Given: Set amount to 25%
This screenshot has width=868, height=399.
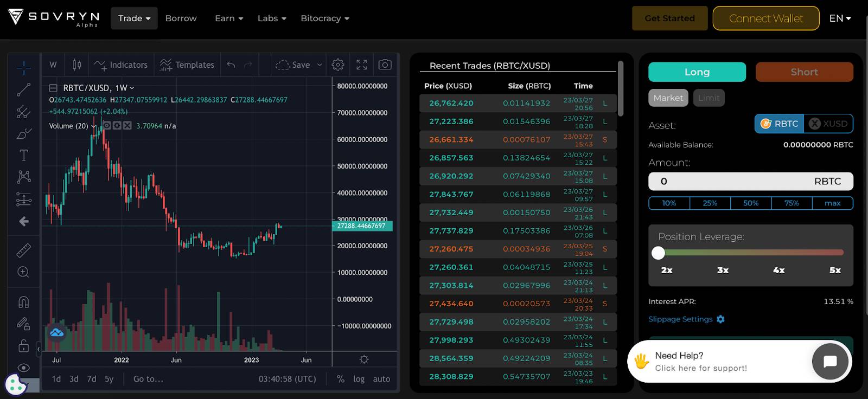Looking at the screenshot, I should coord(710,203).
